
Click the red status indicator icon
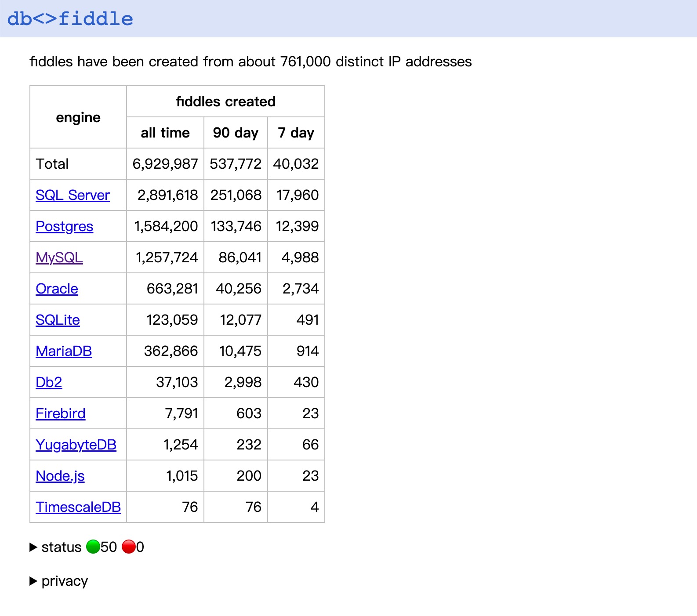coord(129,547)
